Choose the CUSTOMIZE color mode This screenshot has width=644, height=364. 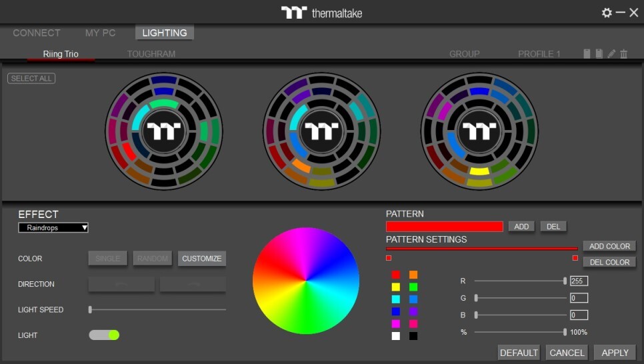coord(201,259)
